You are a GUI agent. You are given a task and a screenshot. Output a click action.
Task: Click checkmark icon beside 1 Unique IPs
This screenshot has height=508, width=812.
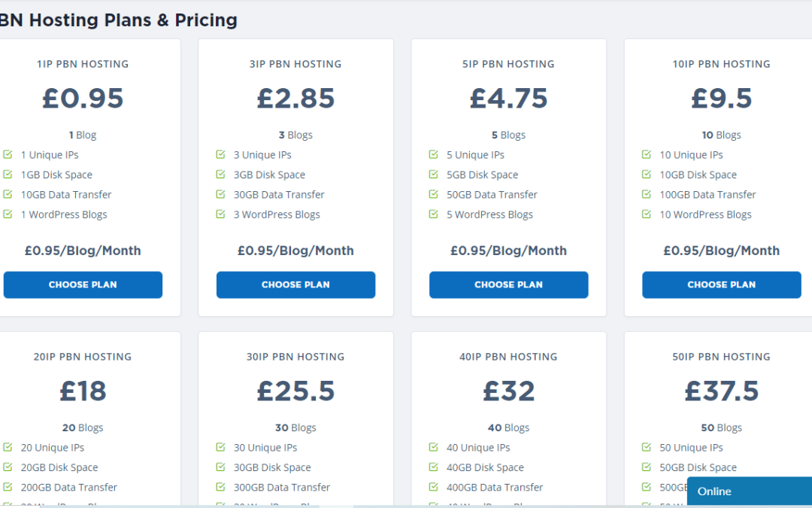point(8,155)
